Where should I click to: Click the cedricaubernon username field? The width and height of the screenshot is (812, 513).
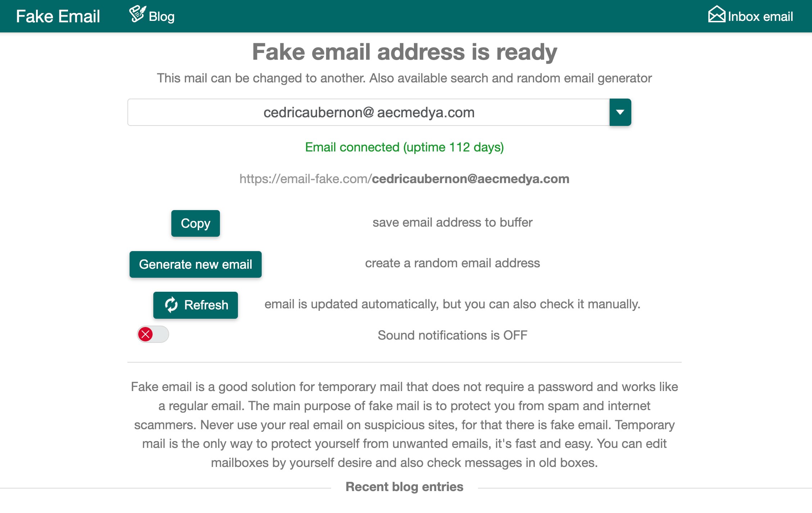313,113
